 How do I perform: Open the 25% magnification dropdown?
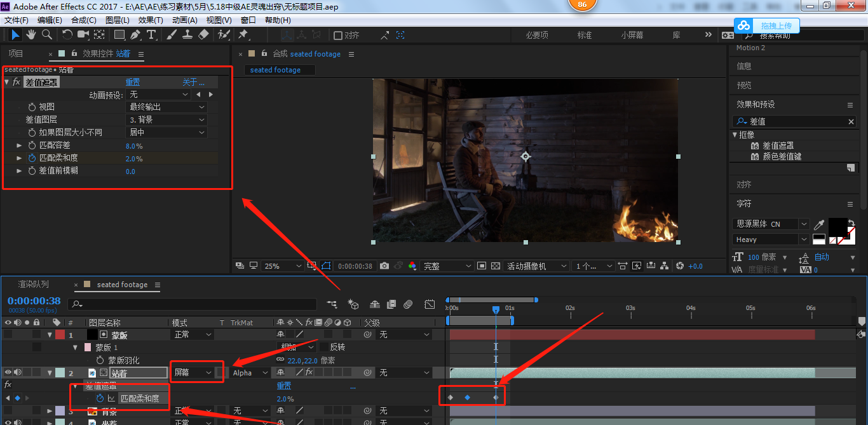(x=283, y=266)
